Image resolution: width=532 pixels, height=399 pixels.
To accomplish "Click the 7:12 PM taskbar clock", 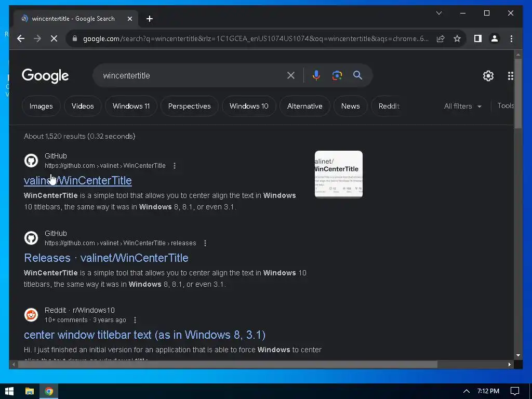I will (x=488, y=391).
